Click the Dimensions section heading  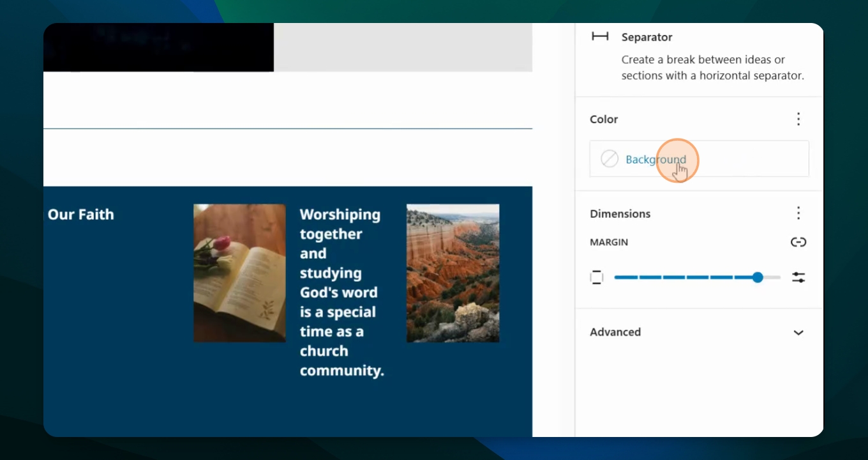620,214
